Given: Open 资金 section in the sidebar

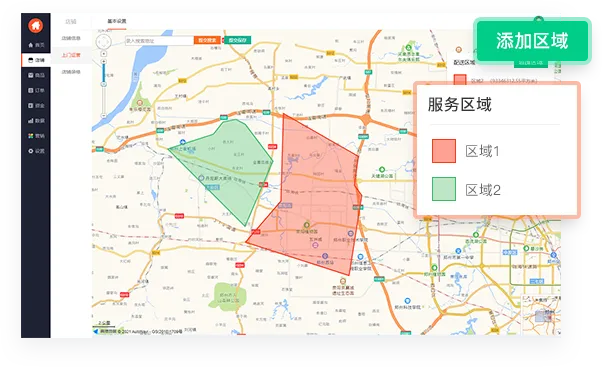Looking at the screenshot, I should pyautogui.click(x=36, y=106).
